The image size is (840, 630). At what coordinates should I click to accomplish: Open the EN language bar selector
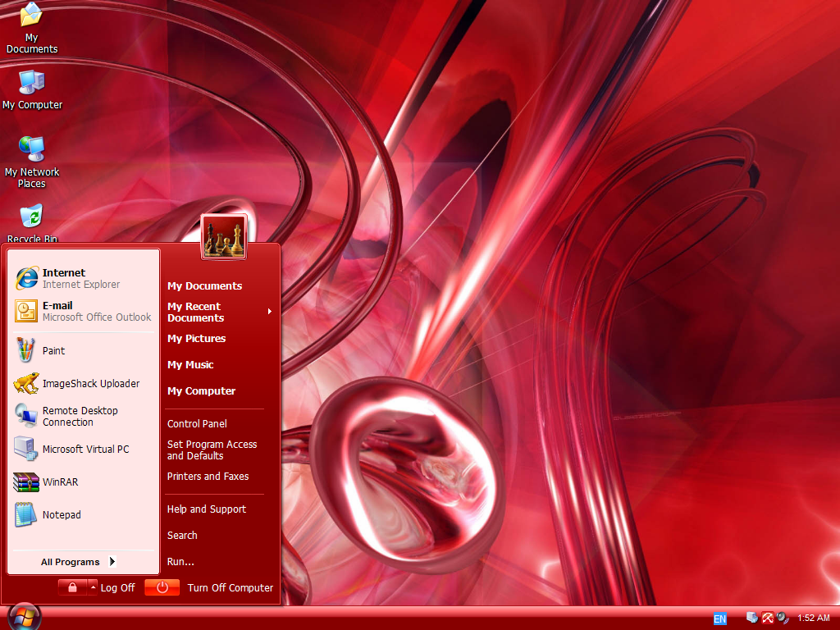[x=720, y=618]
